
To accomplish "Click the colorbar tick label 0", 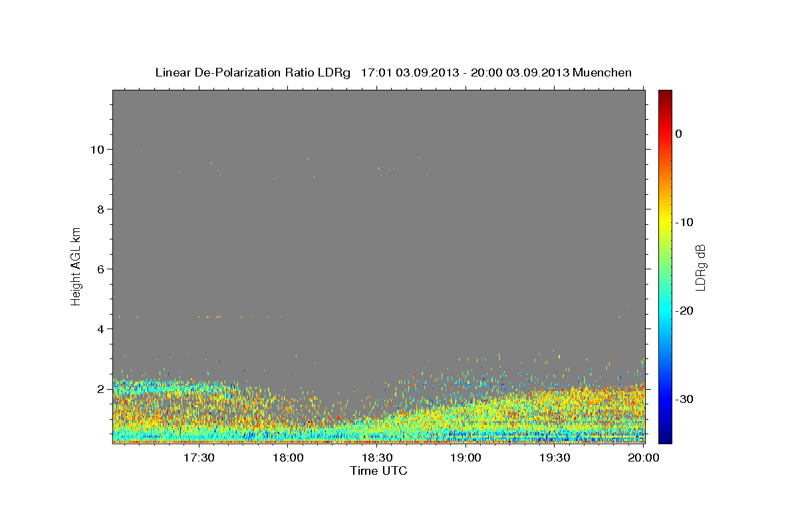I will pos(679,134).
